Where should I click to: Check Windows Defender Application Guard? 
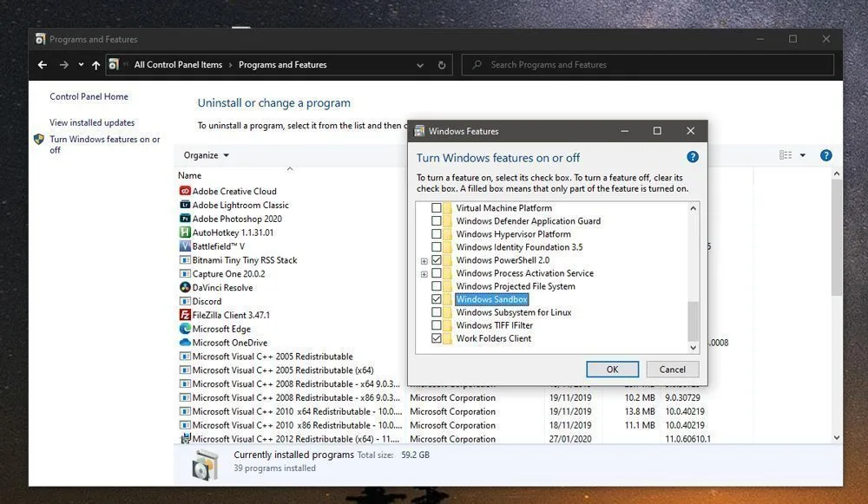(437, 220)
